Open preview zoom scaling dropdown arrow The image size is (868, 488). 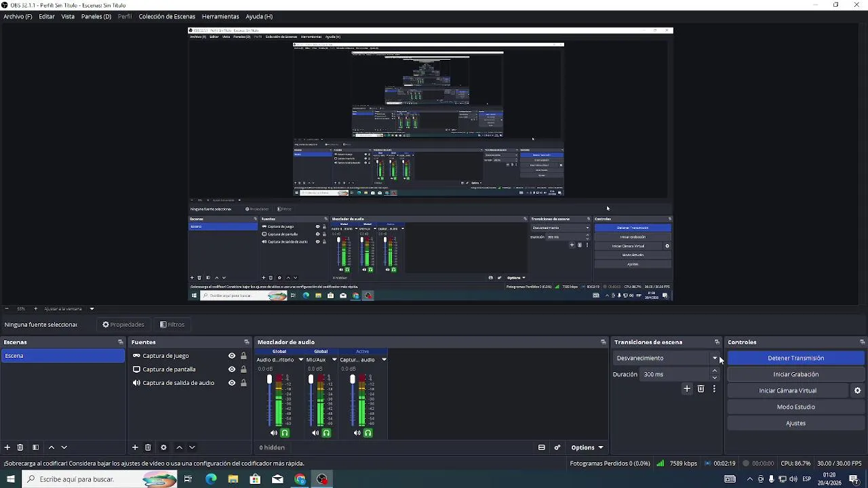[x=92, y=309]
